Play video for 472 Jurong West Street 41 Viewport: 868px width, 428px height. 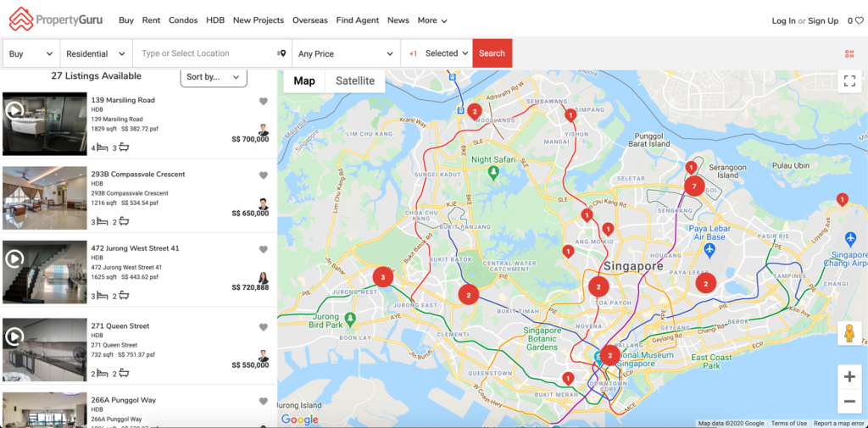[x=14, y=258]
